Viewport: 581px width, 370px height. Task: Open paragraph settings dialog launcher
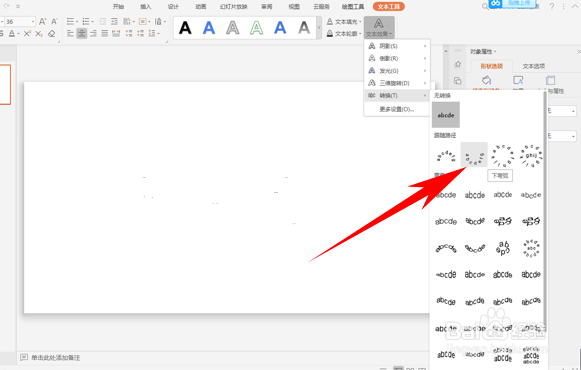click(x=166, y=41)
